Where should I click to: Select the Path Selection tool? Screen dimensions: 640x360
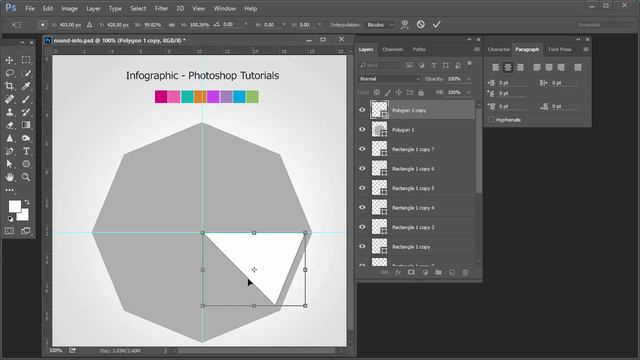9,164
